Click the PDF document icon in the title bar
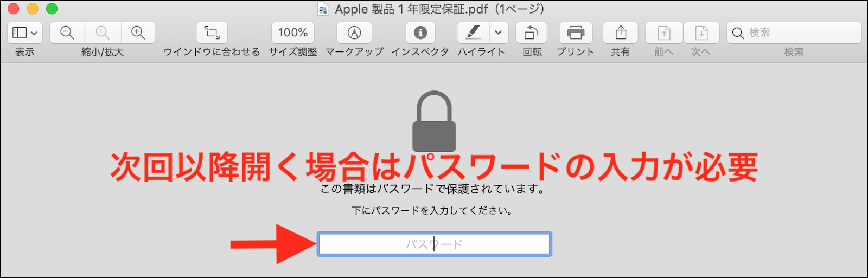868x278 pixels. [323, 10]
